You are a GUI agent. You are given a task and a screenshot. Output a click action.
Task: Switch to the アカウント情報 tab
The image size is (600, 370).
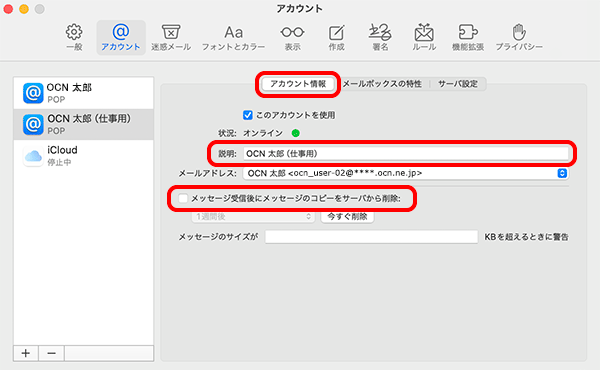coord(298,84)
